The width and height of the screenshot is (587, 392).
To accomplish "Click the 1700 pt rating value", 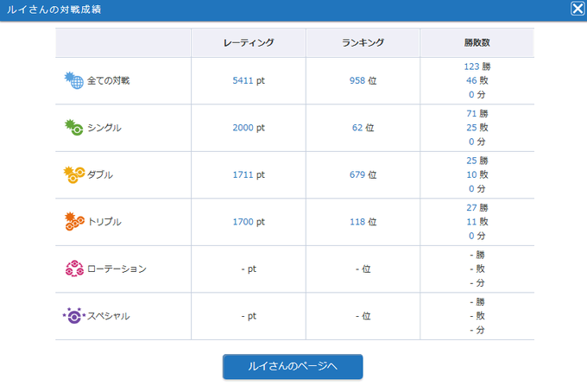I will click(x=249, y=222).
